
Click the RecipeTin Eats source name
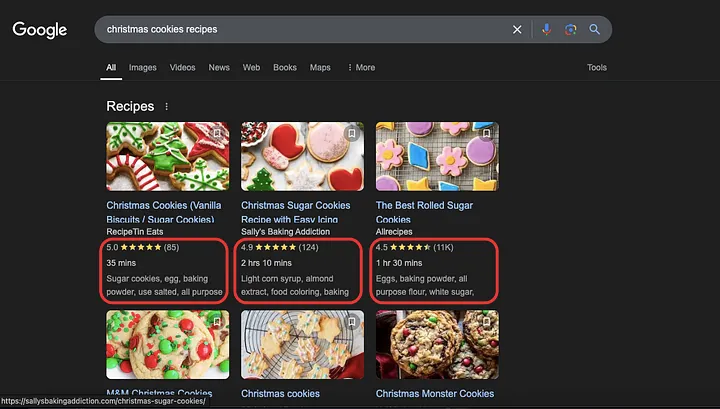135,232
